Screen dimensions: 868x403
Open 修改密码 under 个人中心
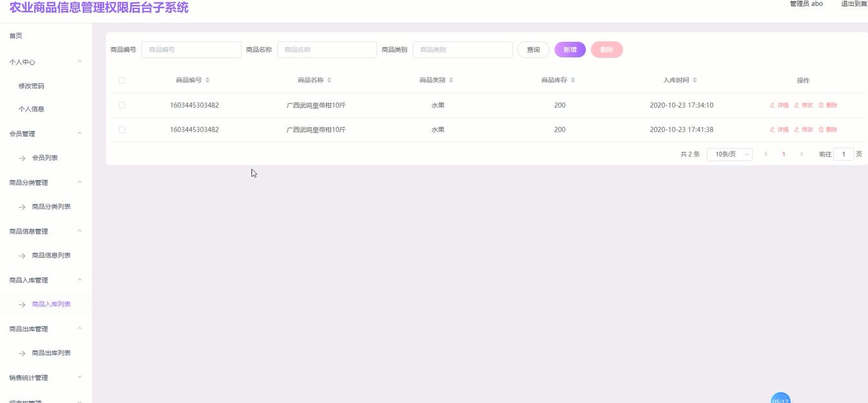[32, 86]
